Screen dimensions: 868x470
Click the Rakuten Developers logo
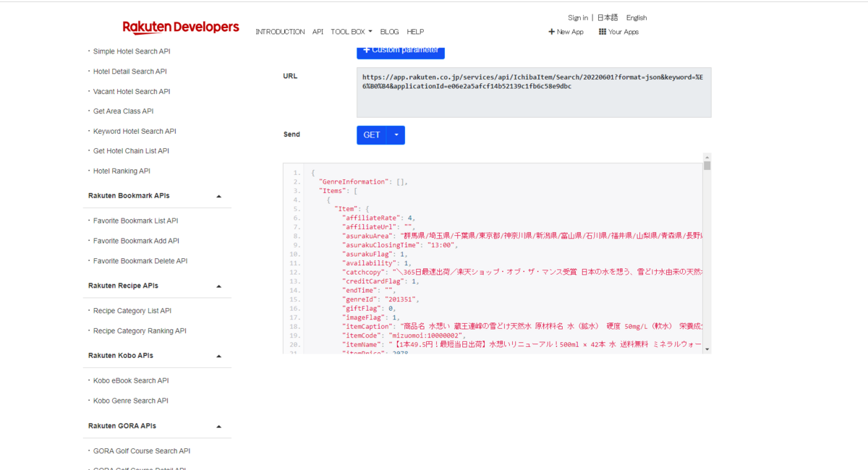pyautogui.click(x=181, y=27)
